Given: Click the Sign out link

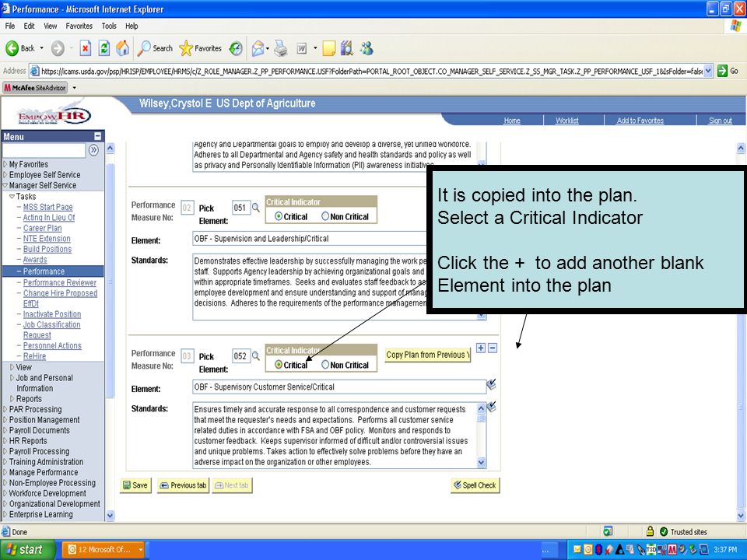Looking at the screenshot, I should pyautogui.click(x=720, y=121).
